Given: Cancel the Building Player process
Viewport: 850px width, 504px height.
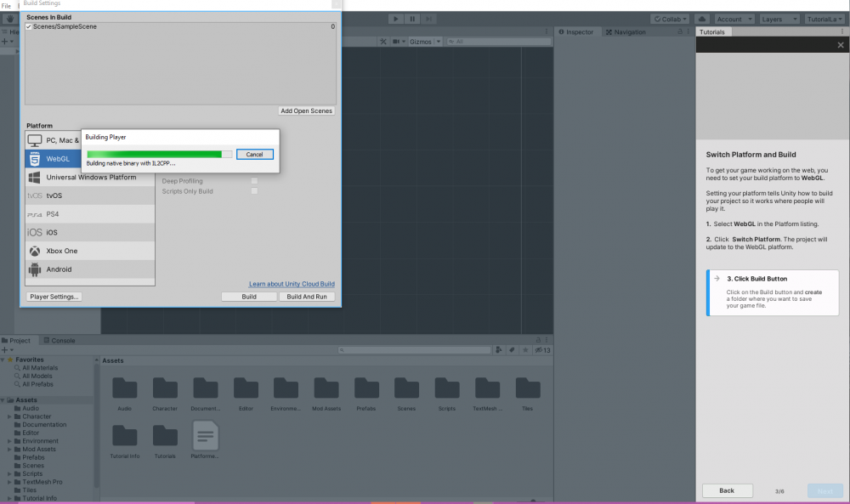Looking at the screenshot, I should coord(255,155).
